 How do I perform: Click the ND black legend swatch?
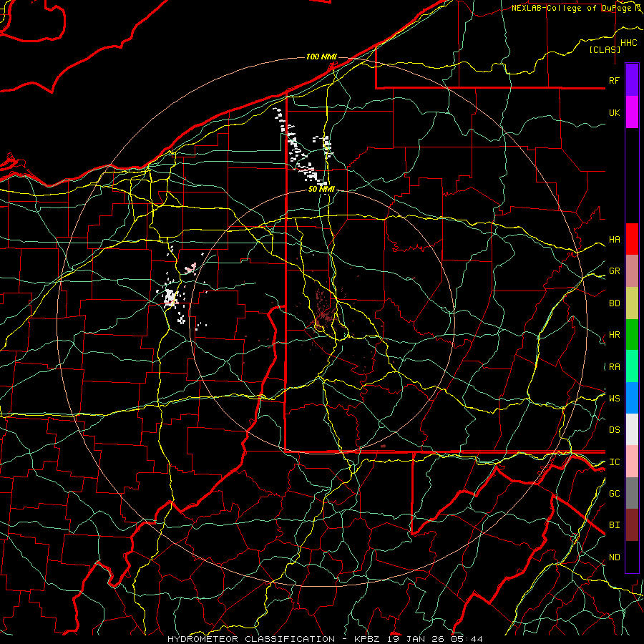pos(632,557)
